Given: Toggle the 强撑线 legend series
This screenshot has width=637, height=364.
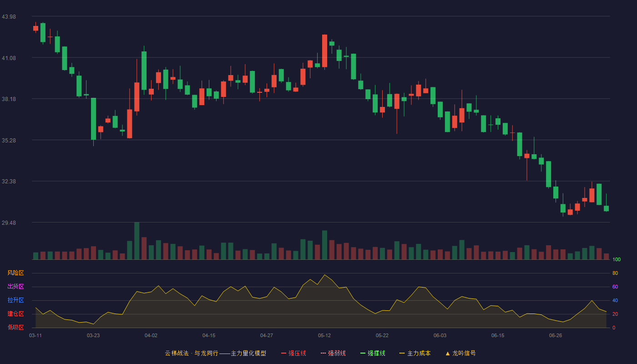Looking at the screenshot, I should tap(373, 353).
